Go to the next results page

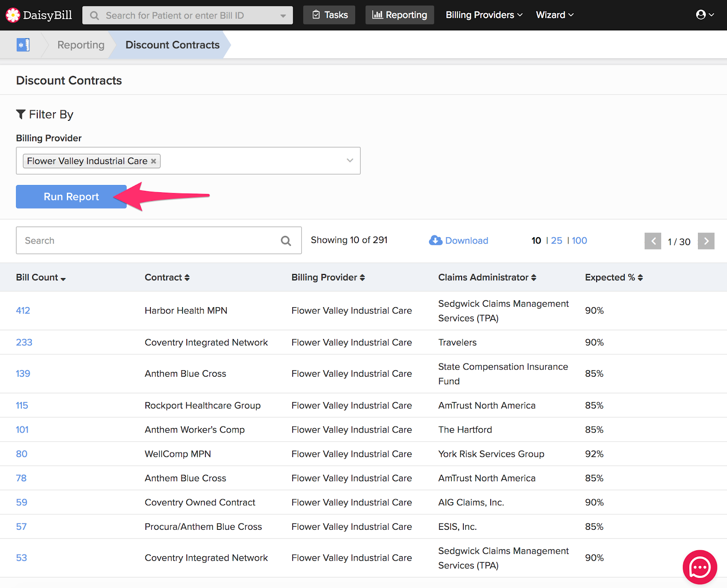tap(706, 241)
